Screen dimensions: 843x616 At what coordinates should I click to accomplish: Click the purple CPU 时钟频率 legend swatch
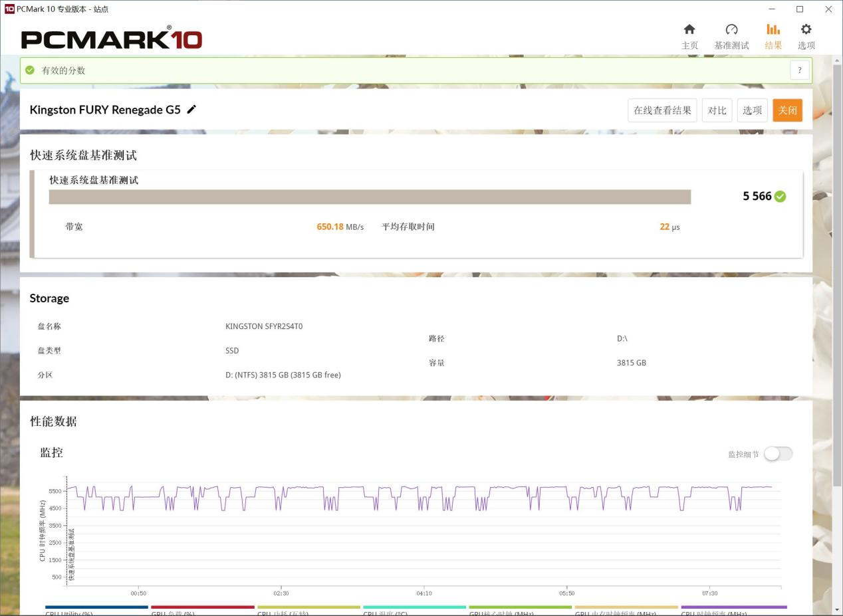pos(733,607)
